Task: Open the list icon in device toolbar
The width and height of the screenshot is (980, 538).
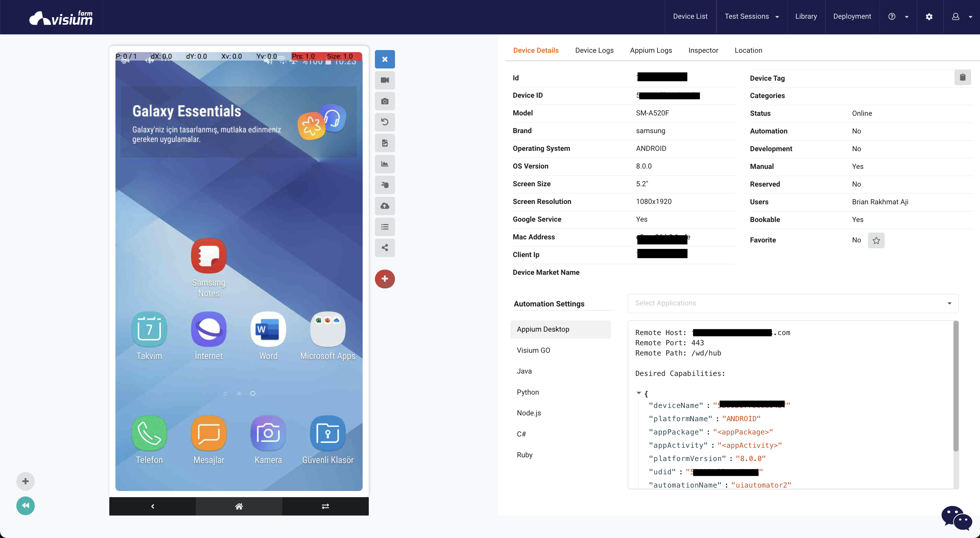Action: (x=385, y=227)
